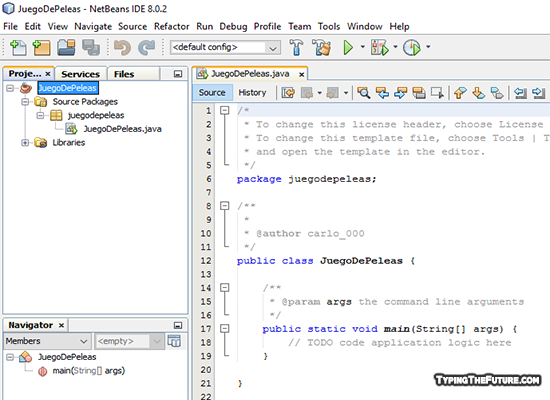Viewport: 550px width, 400px height.
Task: Collapse the JuegoDePeleas project node
Action: [x=10, y=88]
